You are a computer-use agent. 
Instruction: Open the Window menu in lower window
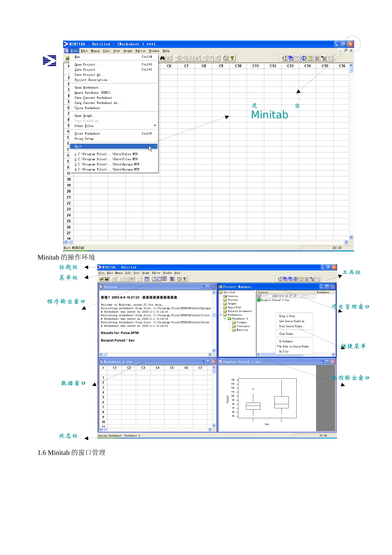point(168,273)
